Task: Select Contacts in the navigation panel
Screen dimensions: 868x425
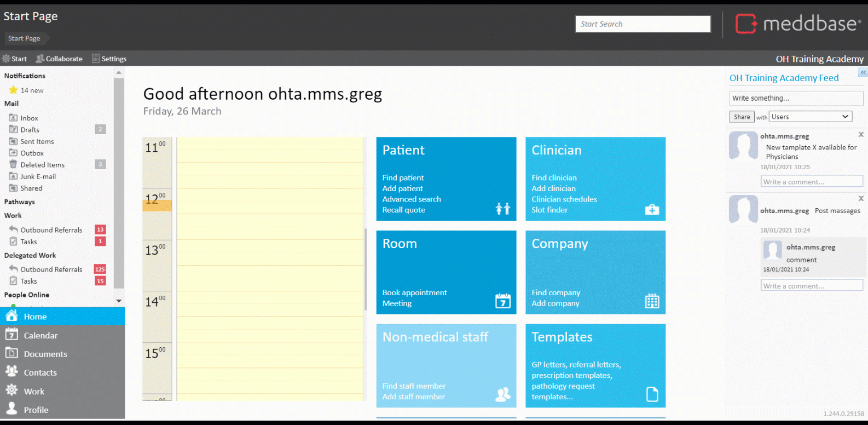Action: pos(62,372)
